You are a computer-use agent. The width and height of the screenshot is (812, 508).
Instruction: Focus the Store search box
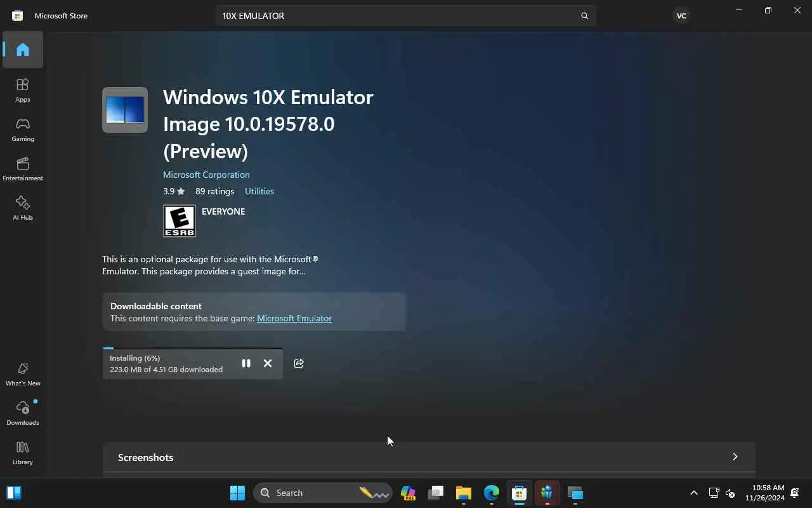(x=406, y=16)
